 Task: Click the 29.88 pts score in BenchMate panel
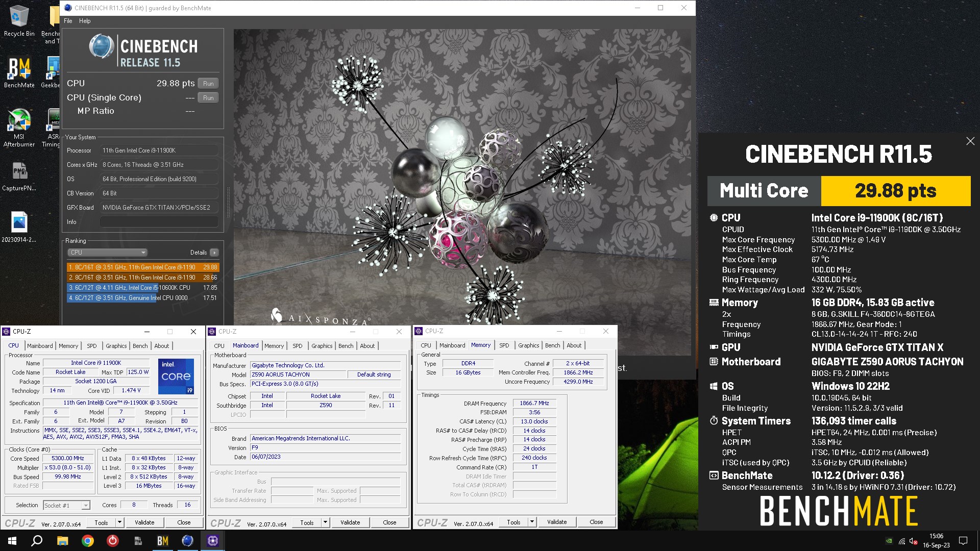coord(895,191)
